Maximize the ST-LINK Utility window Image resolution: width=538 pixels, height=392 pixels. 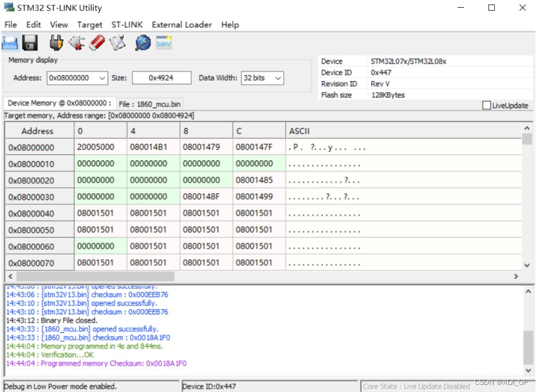pos(491,8)
